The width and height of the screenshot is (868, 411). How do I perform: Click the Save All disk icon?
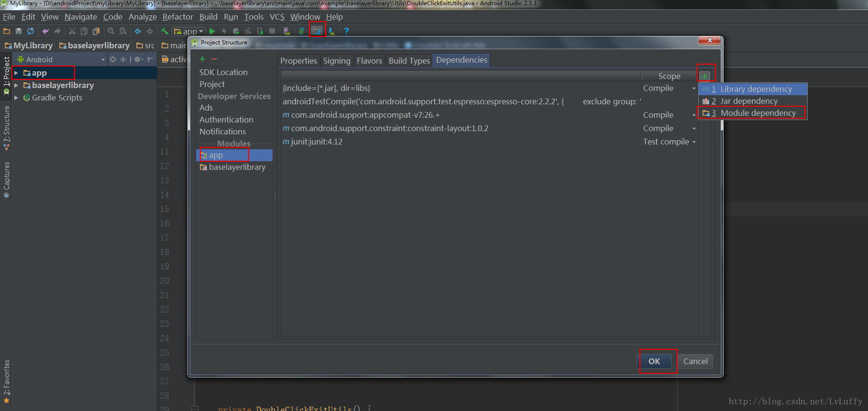coord(19,31)
